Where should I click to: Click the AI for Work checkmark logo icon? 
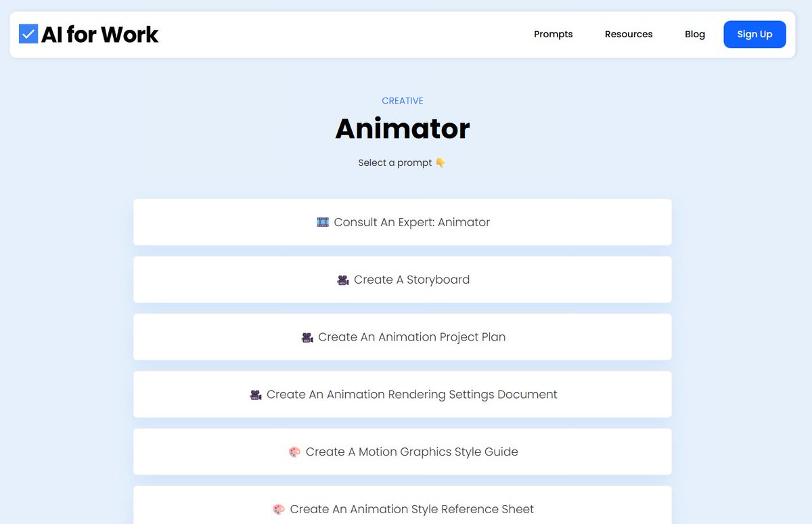pos(28,34)
